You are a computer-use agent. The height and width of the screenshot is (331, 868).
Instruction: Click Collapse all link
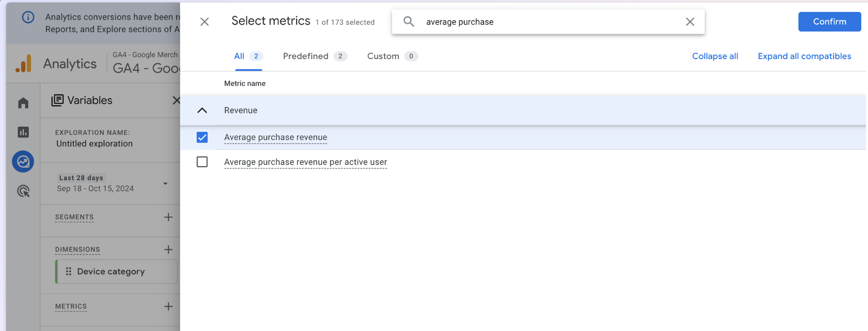(715, 56)
